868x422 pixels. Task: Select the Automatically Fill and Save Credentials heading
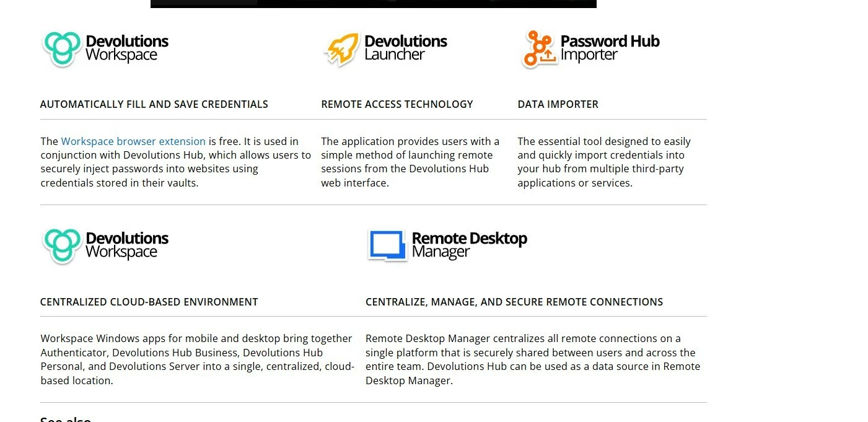154,104
